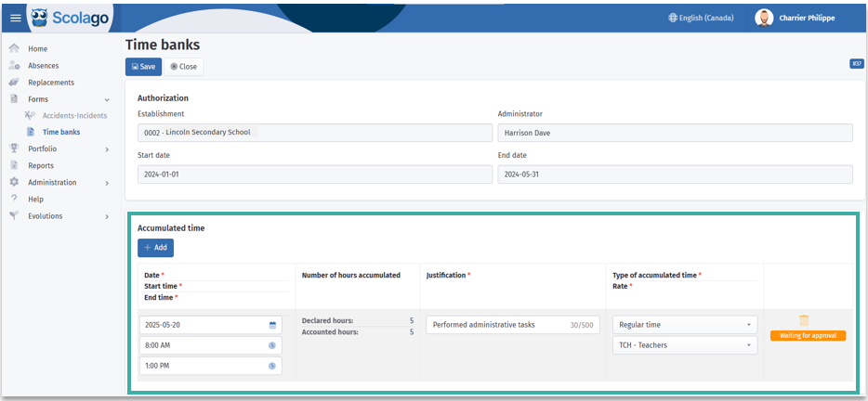Viewport: 868px width, 401px height.
Task: Click the Authorization heading
Action: (x=163, y=97)
